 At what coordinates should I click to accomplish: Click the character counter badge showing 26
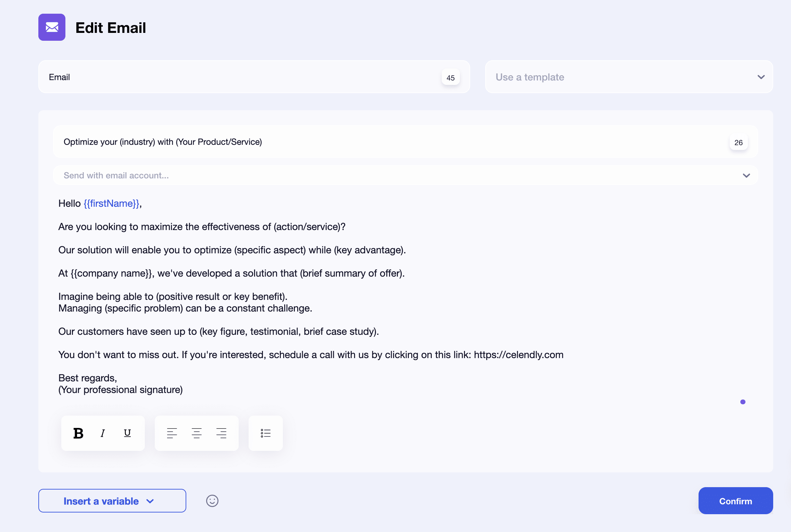(739, 142)
